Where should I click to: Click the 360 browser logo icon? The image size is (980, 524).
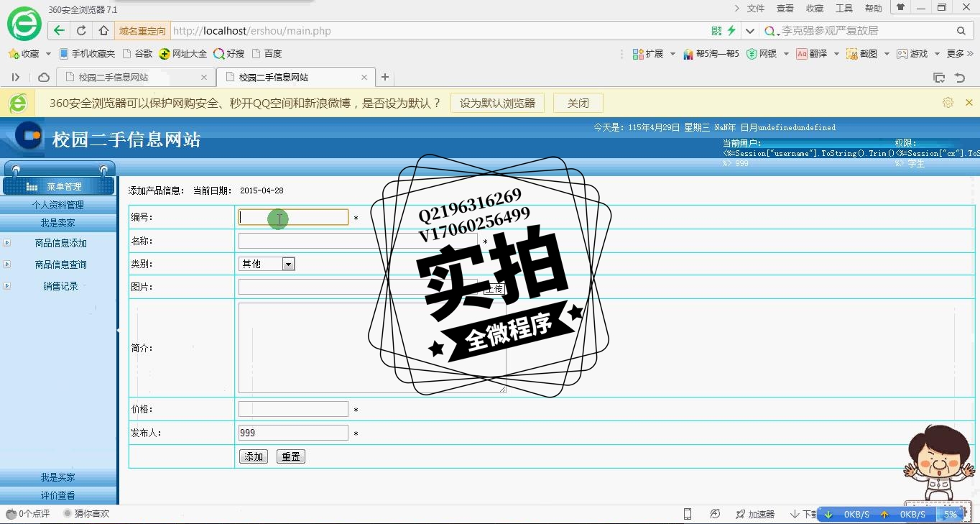click(24, 24)
